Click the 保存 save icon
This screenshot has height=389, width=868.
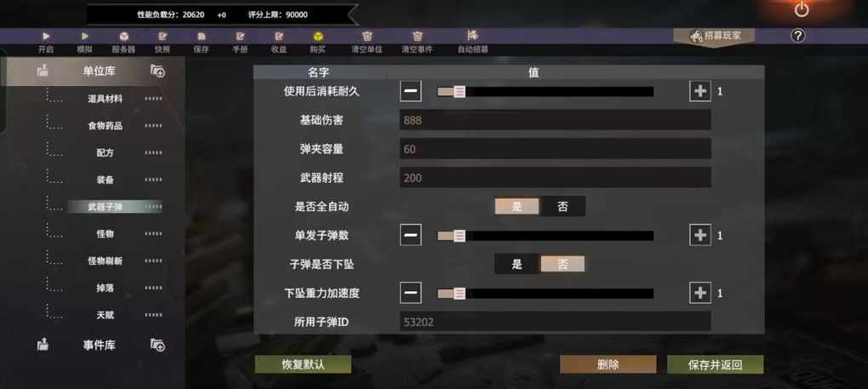tap(202, 37)
